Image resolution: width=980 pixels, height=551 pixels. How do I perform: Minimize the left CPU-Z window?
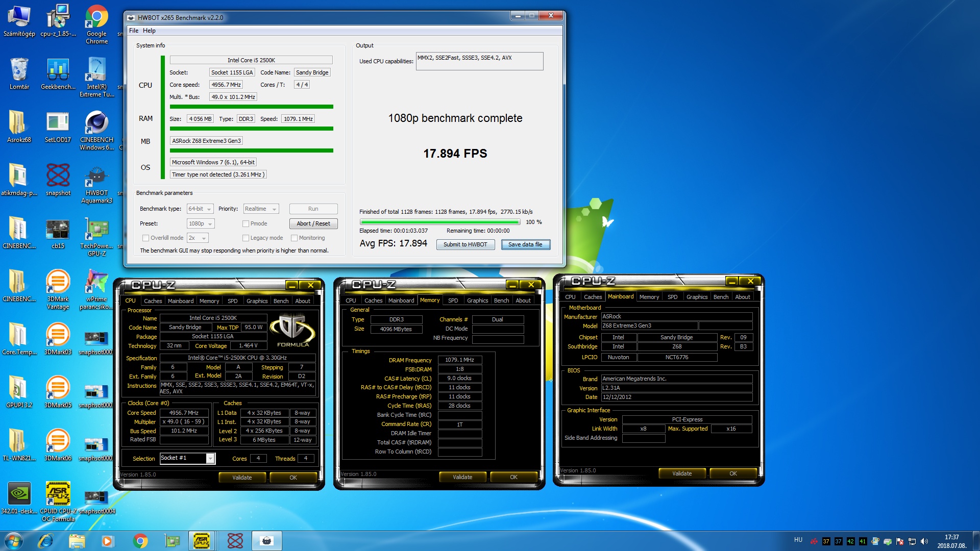(291, 285)
